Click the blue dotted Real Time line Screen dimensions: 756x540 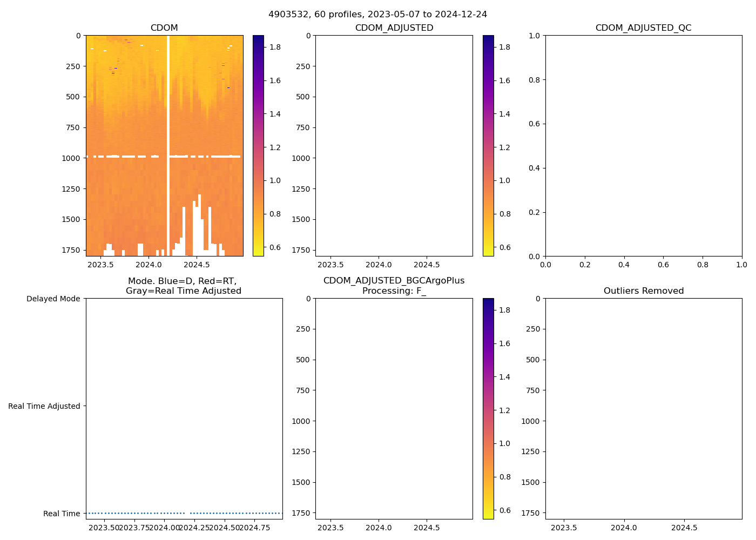pyautogui.click(x=135, y=513)
